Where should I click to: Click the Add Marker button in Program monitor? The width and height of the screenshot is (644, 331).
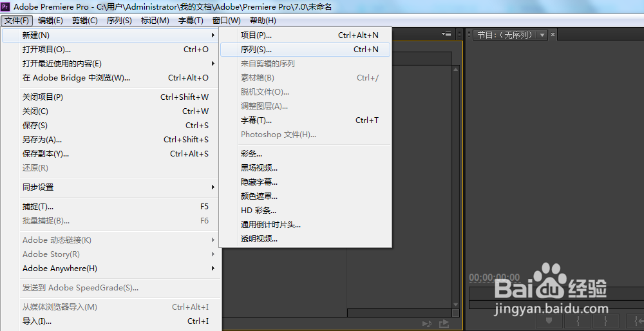click(549, 321)
